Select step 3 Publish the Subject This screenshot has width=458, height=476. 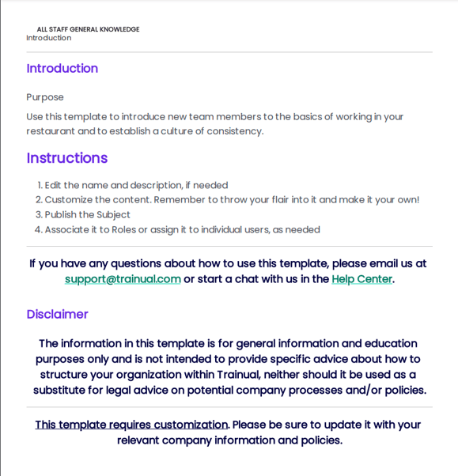click(x=82, y=214)
